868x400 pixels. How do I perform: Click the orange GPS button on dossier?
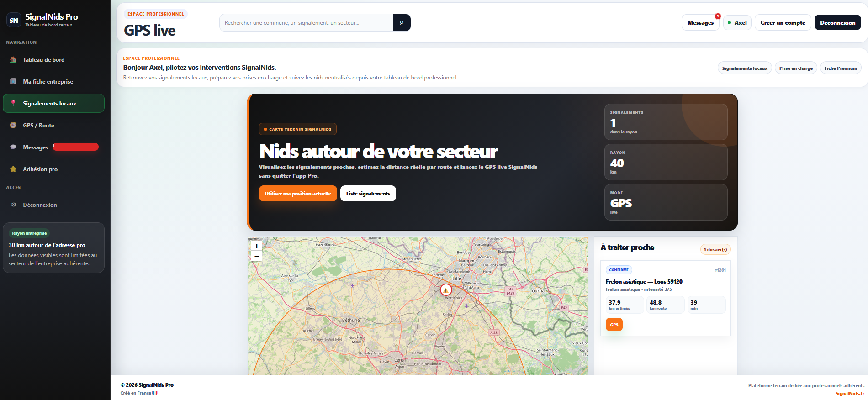coord(614,325)
